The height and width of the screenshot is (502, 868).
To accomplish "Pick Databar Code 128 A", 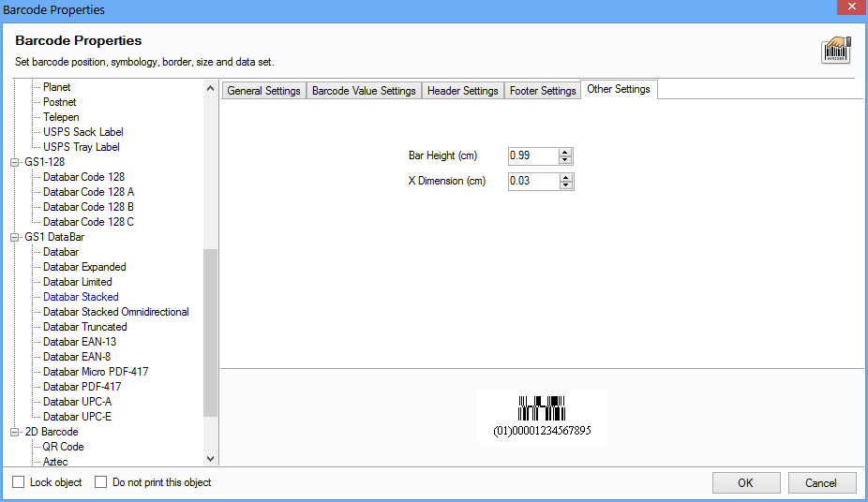I will pos(88,191).
